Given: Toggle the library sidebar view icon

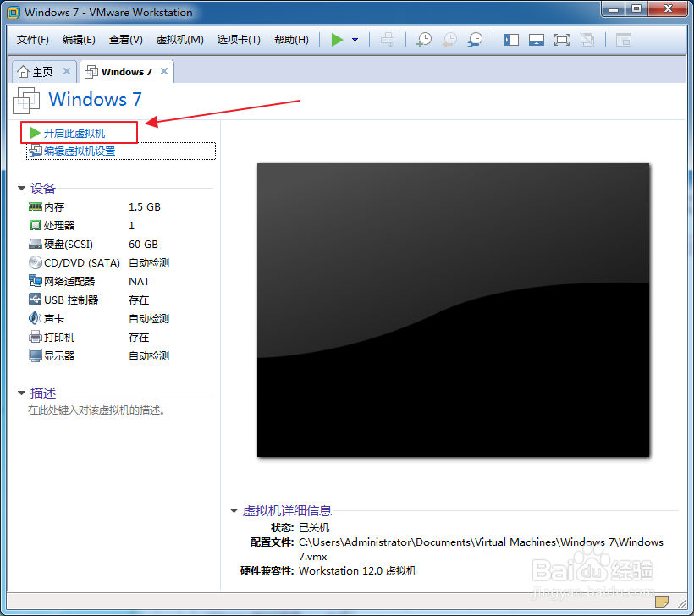Looking at the screenshot, I should 510,41.
